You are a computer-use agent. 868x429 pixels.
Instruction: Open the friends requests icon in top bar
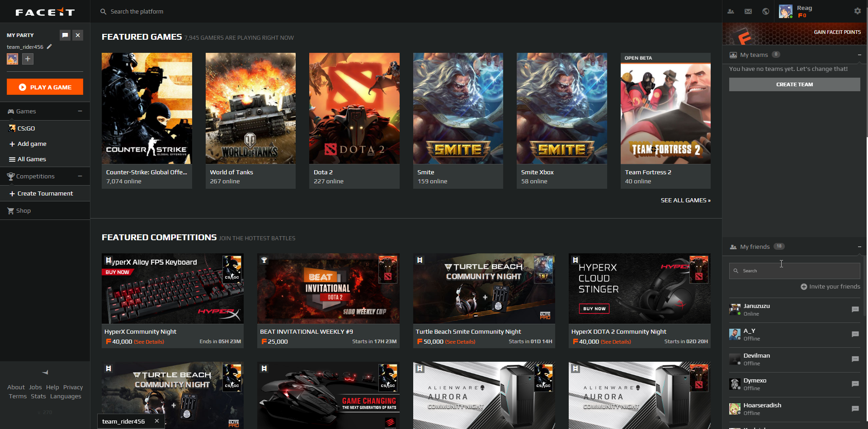tap(731, 11)
